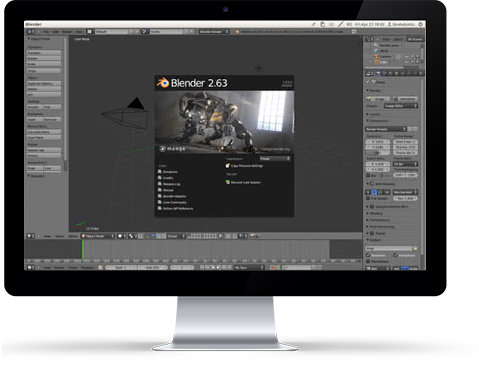Select the Camera item in the outliner
479x365 pixels.
(385, 56)
